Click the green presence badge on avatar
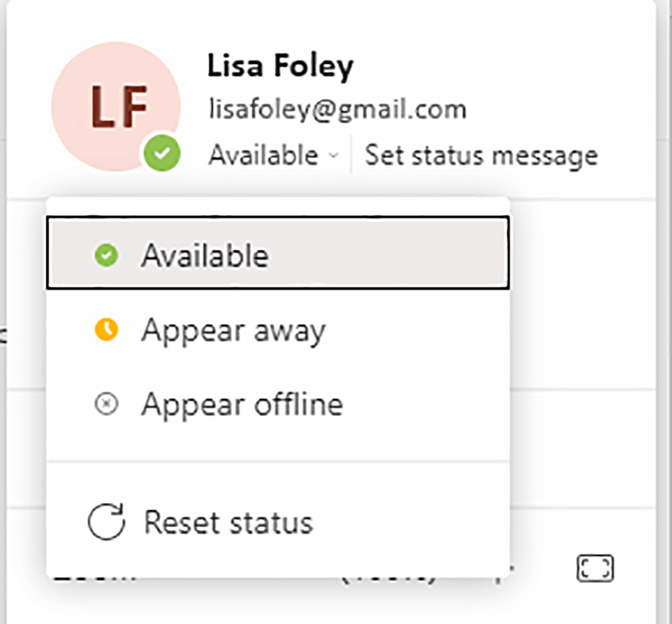The image size is (672, 624). coord(162,154)
